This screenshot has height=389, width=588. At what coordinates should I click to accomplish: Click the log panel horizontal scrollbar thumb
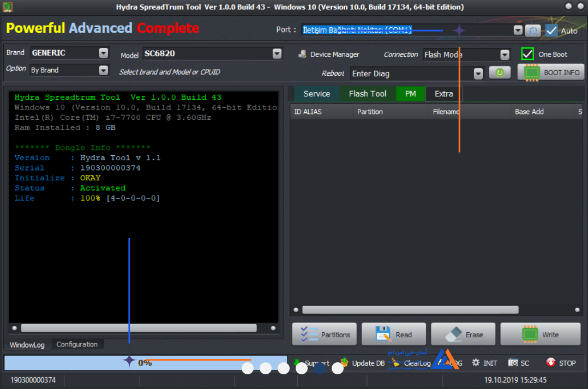(x=139, y=329)
